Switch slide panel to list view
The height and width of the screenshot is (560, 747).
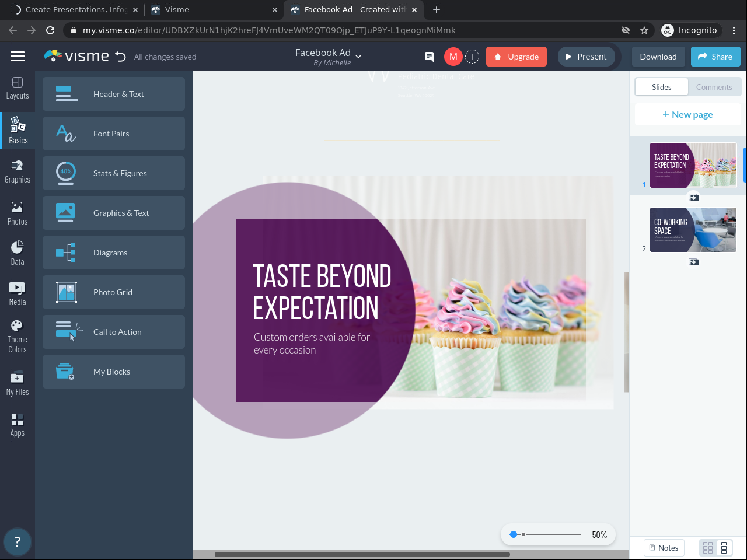click(724, 548)
